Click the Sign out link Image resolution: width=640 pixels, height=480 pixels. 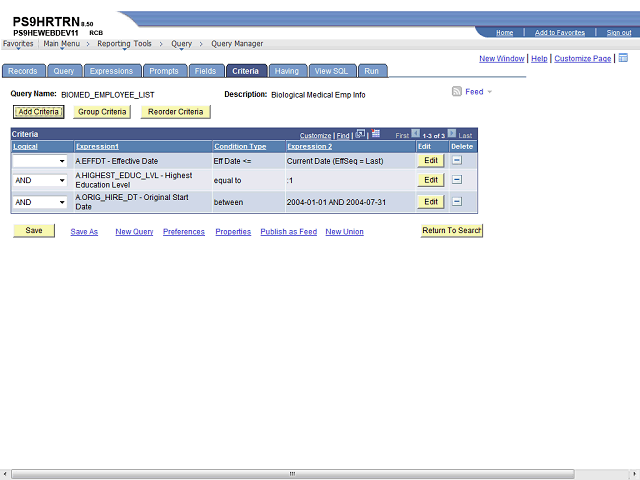click(619, 33)
